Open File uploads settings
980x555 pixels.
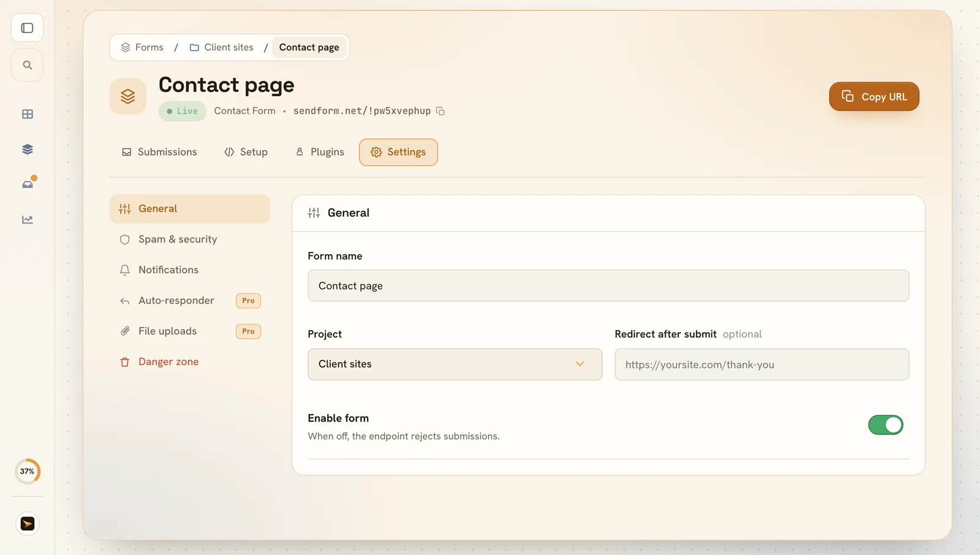190,331
